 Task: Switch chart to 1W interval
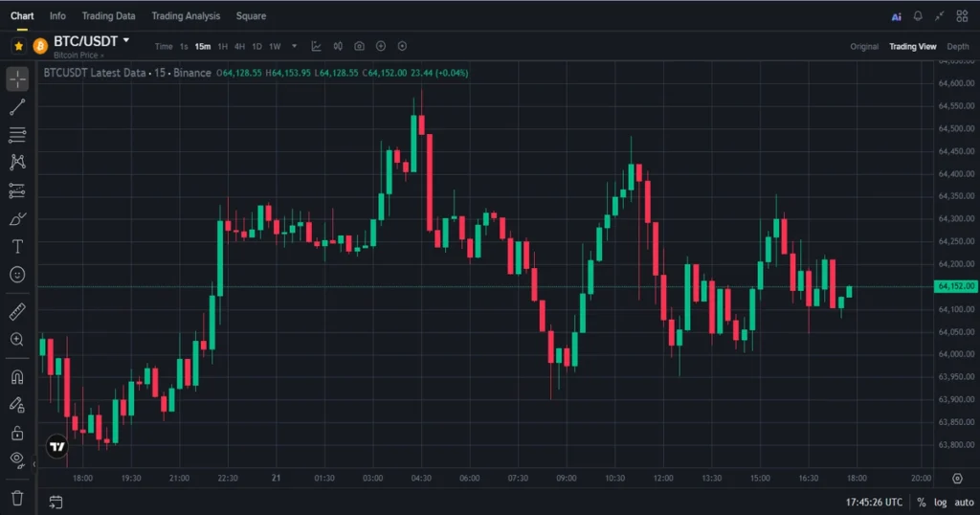[x=275, y=46]
